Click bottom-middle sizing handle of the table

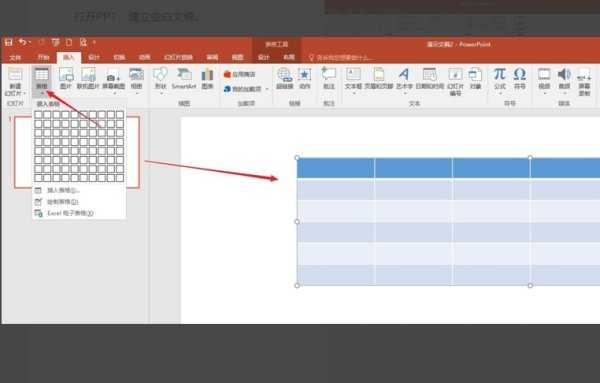tap(530, 285)
